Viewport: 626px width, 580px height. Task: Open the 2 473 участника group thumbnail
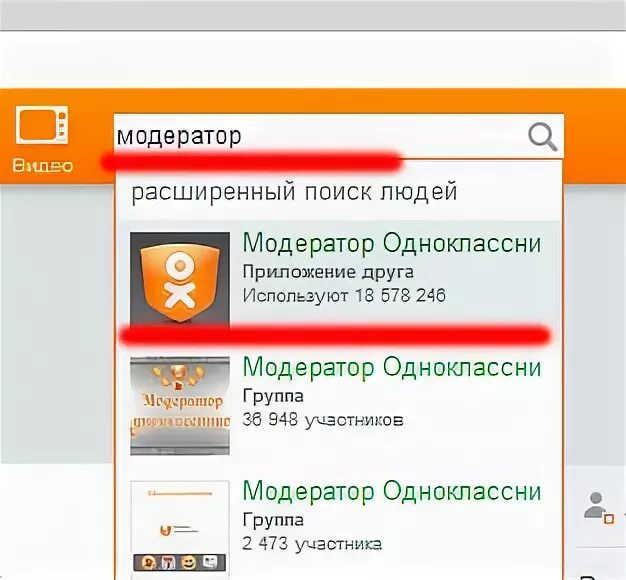(180, 528)
